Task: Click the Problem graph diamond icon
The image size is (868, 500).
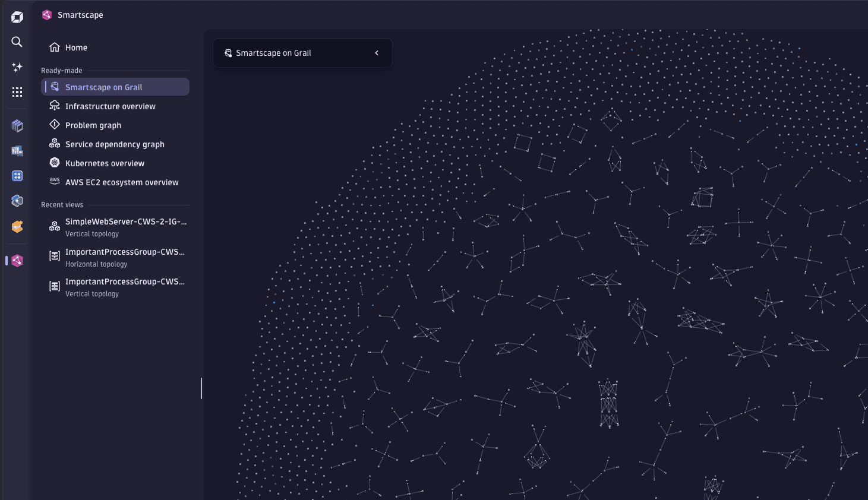Action: (x=54, y=125)
